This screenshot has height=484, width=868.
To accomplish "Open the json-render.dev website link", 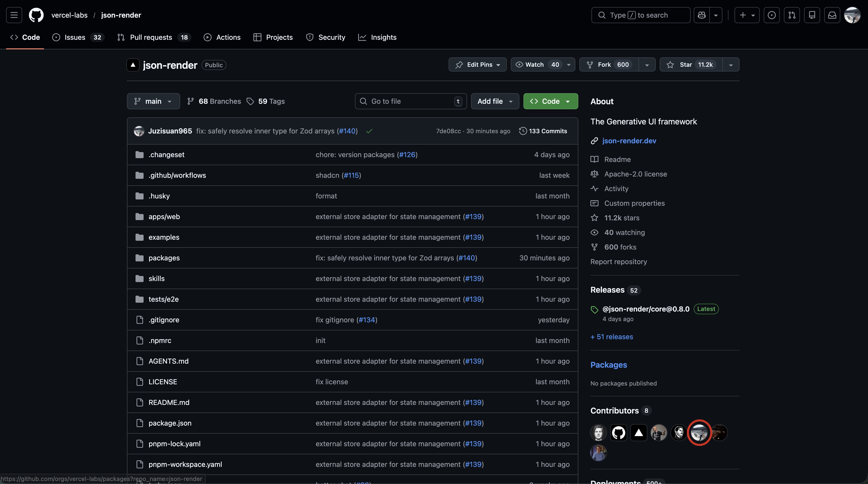I will [x=629, y=141].
